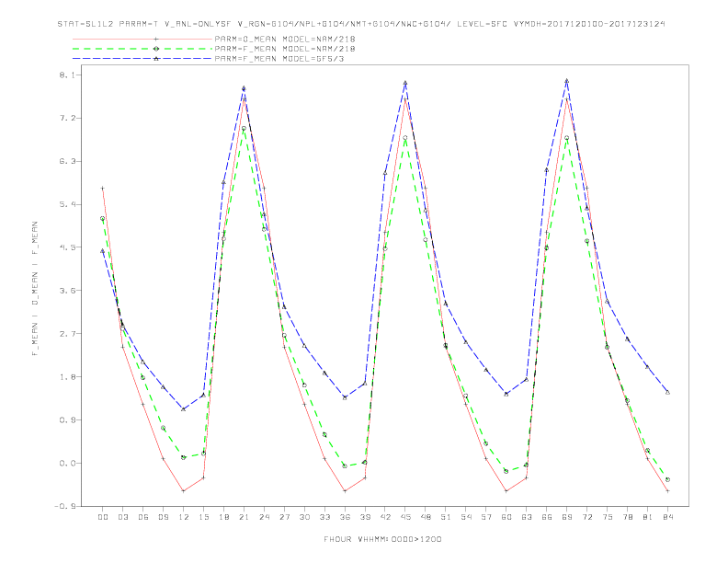Click x-axis tick label 84
The height and width of the screenshot is (563, 728).
coord(668,517)
